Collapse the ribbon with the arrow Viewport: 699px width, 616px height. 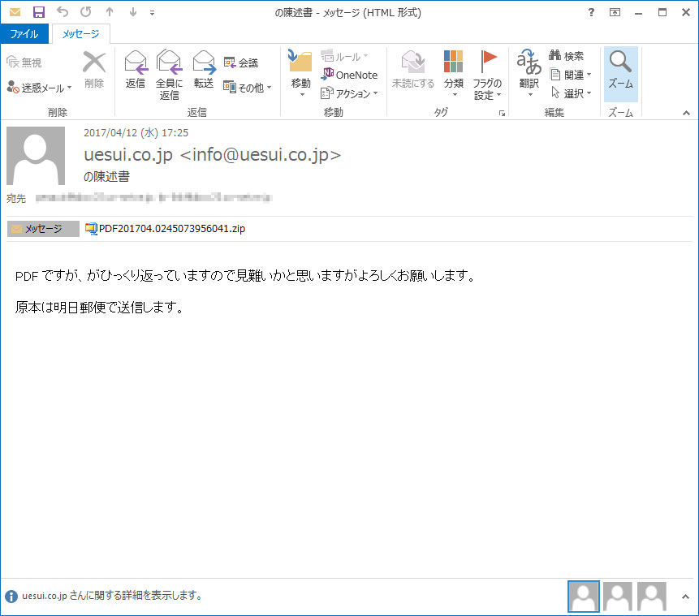[686, 113]
